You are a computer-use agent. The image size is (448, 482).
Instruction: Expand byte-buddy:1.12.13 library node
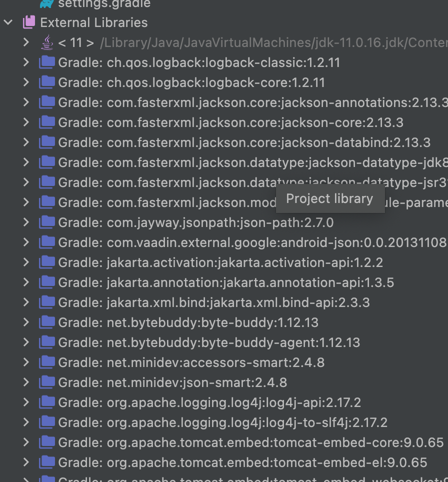pos(26,322)
